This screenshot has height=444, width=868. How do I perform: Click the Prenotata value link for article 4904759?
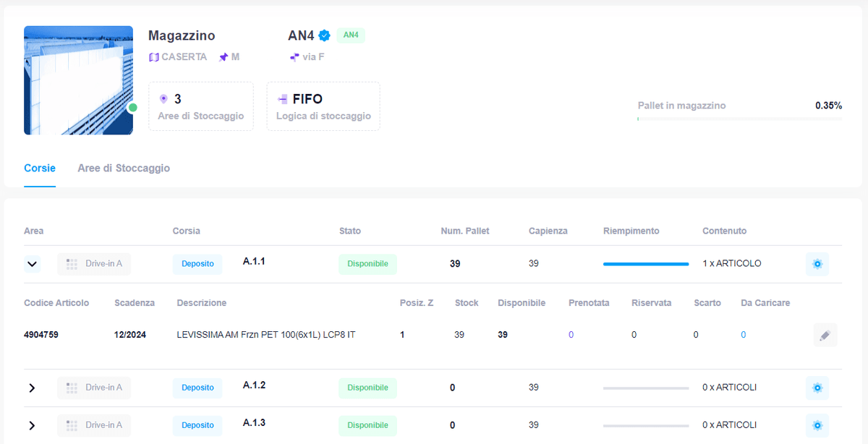coord(571,335)
